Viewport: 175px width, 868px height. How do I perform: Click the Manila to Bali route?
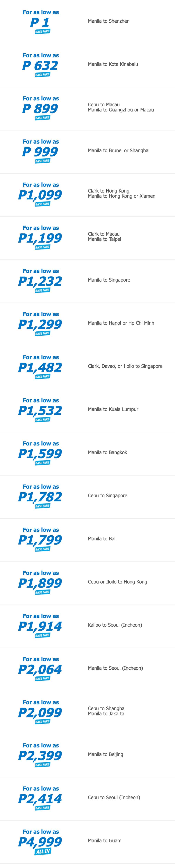pos(102,539)
